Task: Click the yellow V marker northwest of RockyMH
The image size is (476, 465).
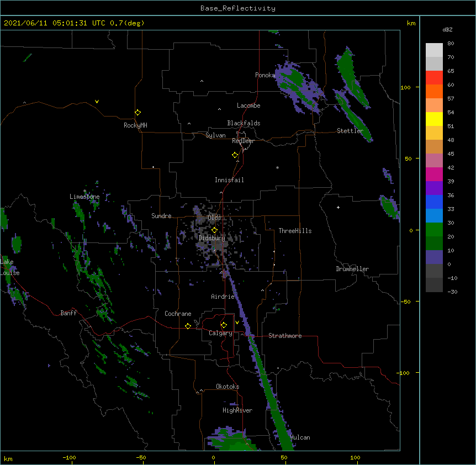Action: (x=97, y=102)
